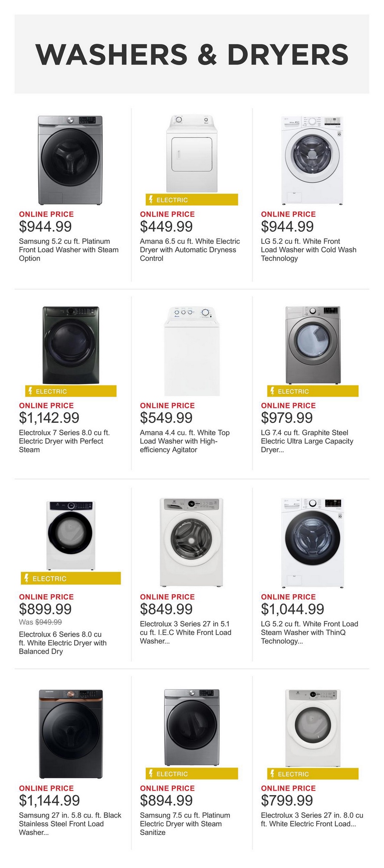384x868 pixels.
Task: Click the $799.99 Electrolux 3 Series dryer price
Action: [287, 800]
